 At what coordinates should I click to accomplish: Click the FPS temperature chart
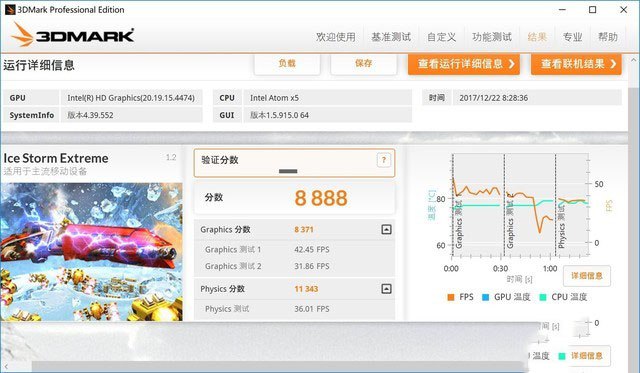coord(520,206)
